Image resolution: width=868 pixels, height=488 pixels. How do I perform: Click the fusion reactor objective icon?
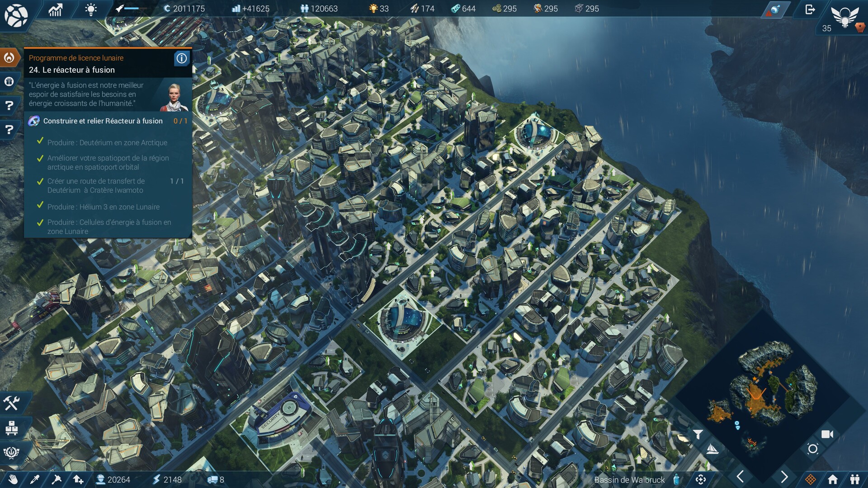point(34,121)
